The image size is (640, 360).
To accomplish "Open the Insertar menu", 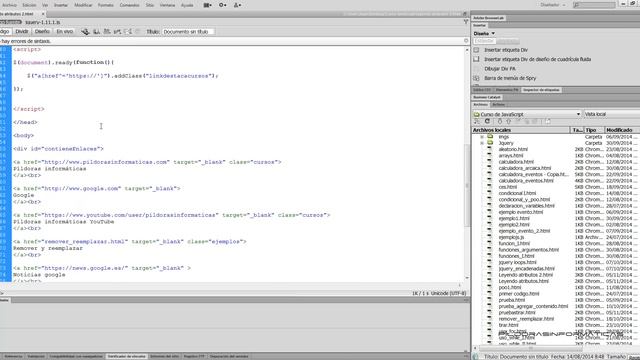I will tap(61, 5).
